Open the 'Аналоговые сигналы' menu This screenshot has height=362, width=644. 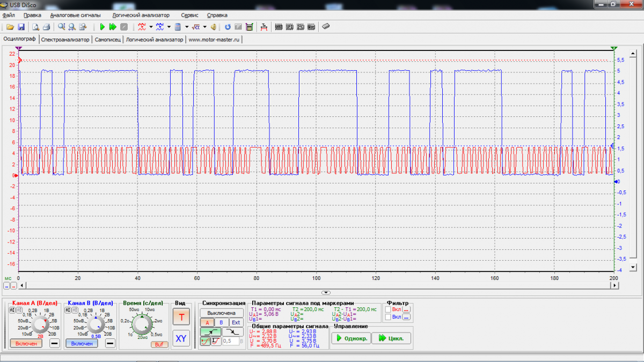tap(75, 15)
